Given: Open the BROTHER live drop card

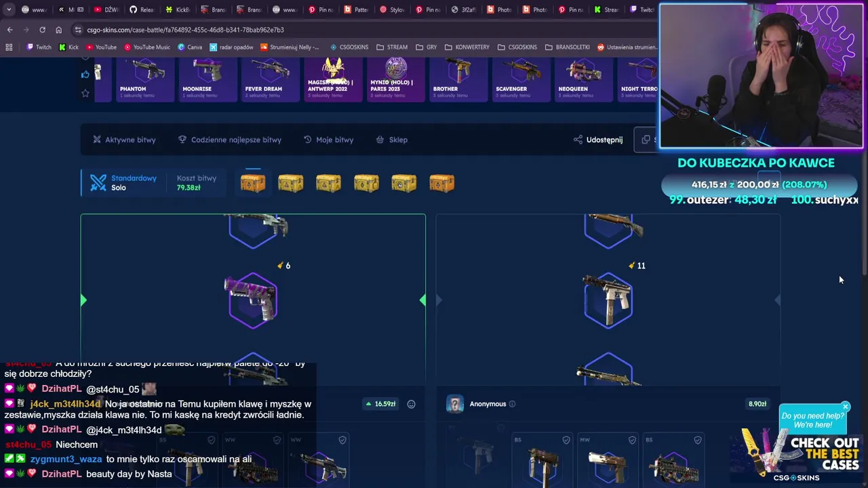Looking at the screenshot, I should 458,79.
